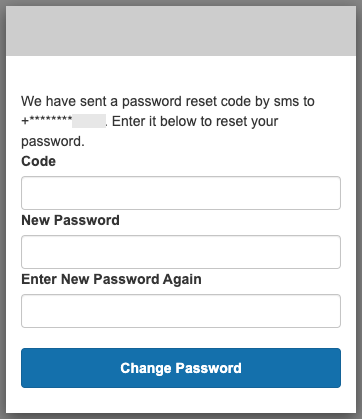Click the gray header banner

181,31
